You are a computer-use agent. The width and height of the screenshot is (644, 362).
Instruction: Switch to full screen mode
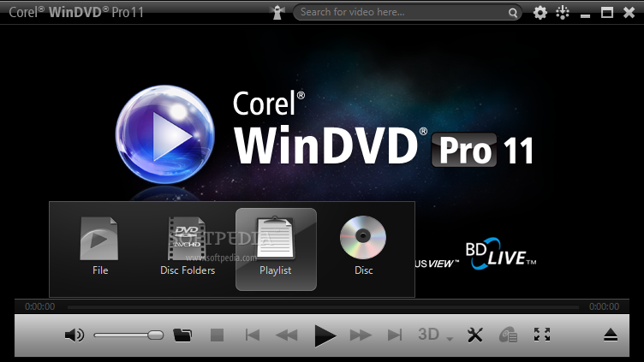pos(542,335)
